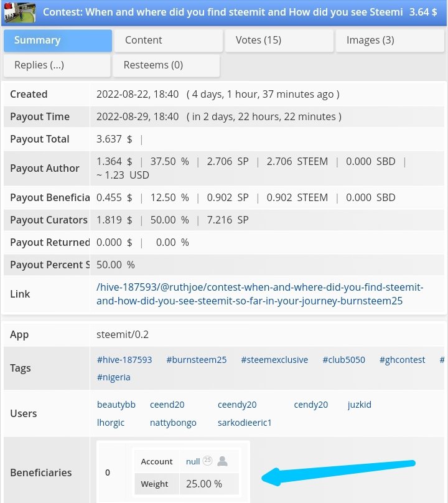
Task: Visit user ceendy20
Action: (x=237, y=405)
